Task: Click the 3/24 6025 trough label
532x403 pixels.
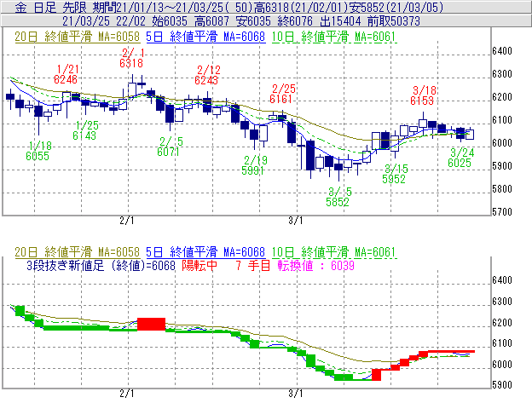Action: click(x=460, y=157)
